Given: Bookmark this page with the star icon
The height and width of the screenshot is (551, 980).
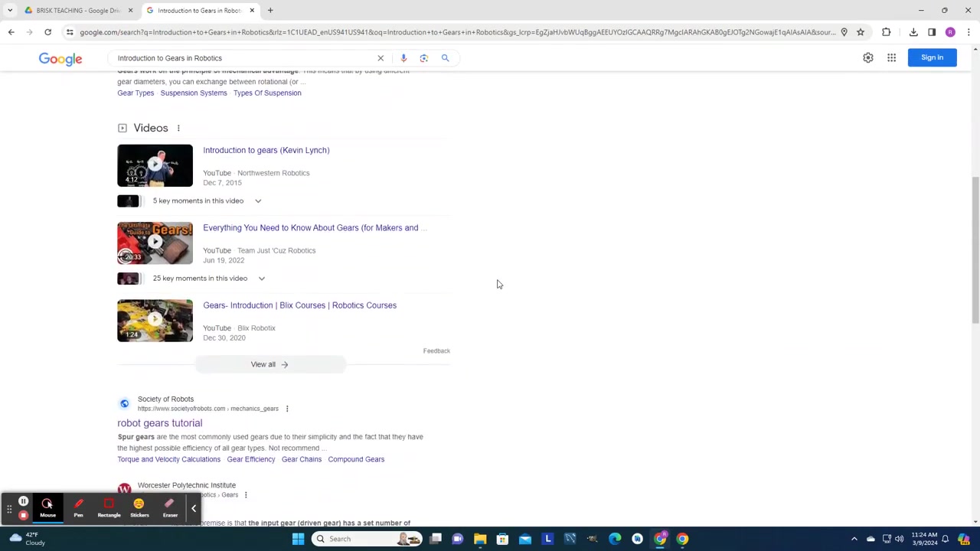Looking at the screenshot, I should pyautogui.click(x=861, y=32).
